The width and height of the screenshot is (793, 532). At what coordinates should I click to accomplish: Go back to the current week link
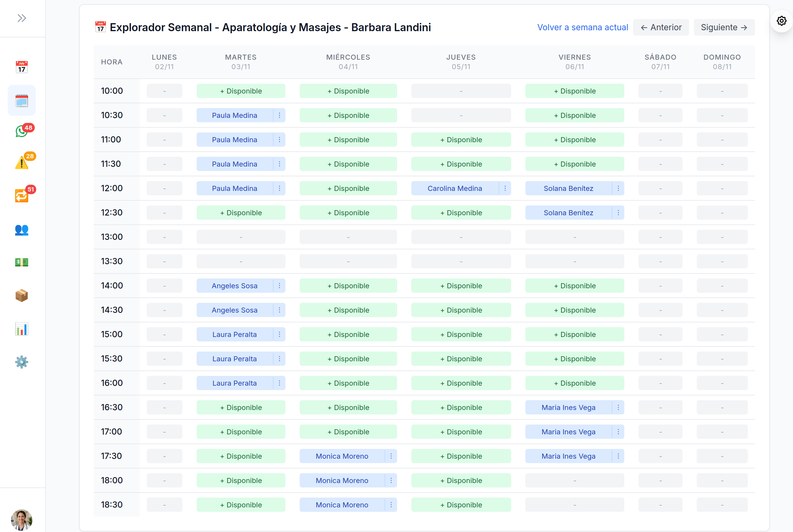582,28
